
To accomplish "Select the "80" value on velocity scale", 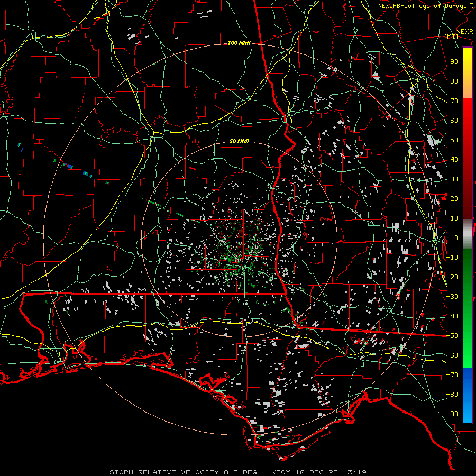I will [x=454, y=81].
